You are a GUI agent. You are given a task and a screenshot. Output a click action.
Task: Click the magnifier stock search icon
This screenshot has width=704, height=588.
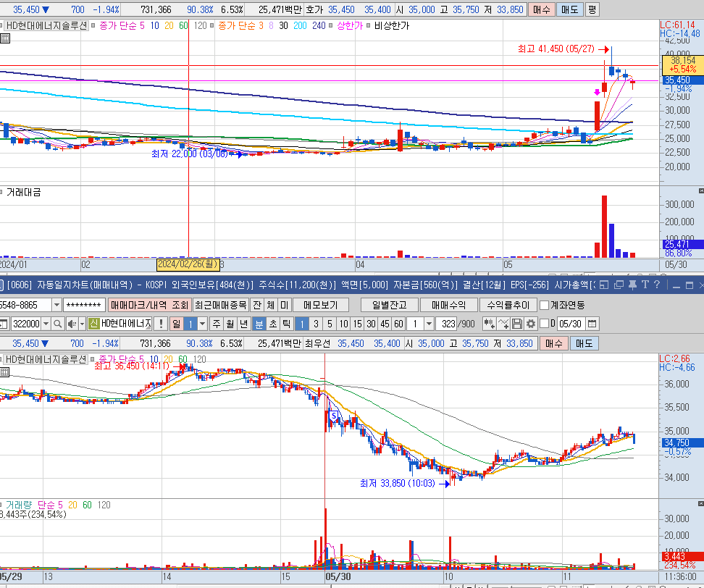pos(57,324)
